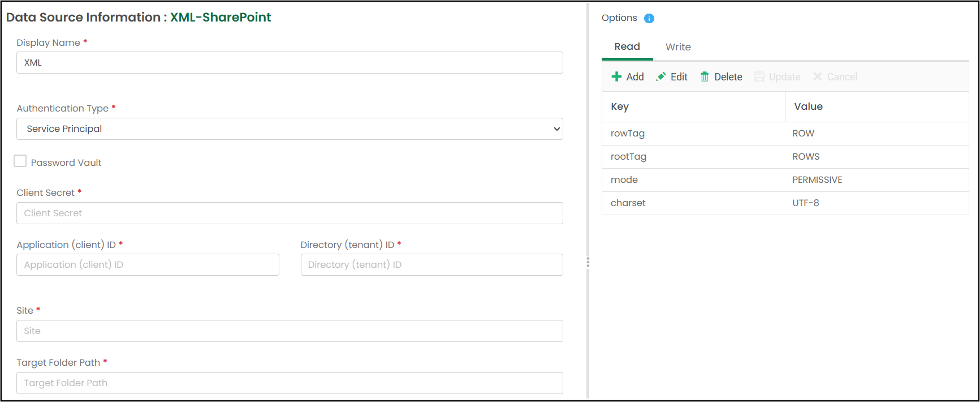
Task: Switch to the Write tab
Action: coord(678,47)
